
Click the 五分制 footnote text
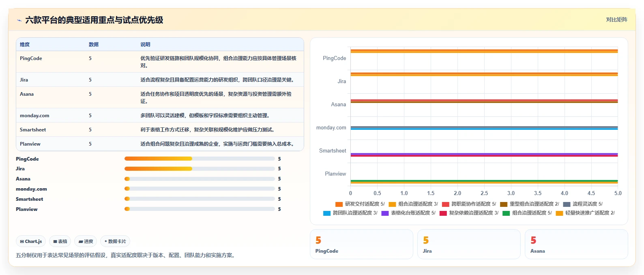tap(126, 256)
